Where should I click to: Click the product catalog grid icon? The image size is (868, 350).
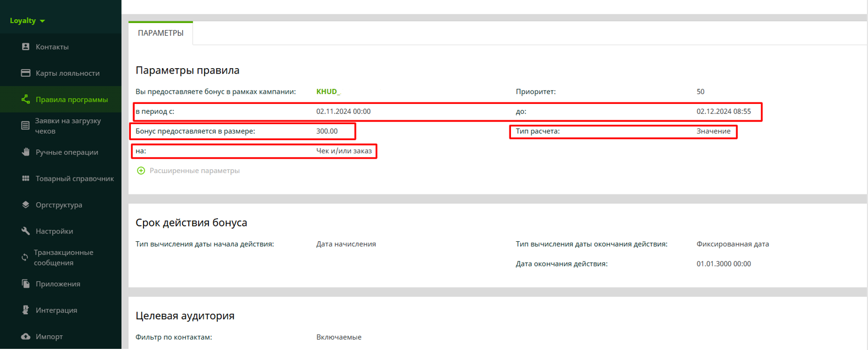(x=25, y=179)
